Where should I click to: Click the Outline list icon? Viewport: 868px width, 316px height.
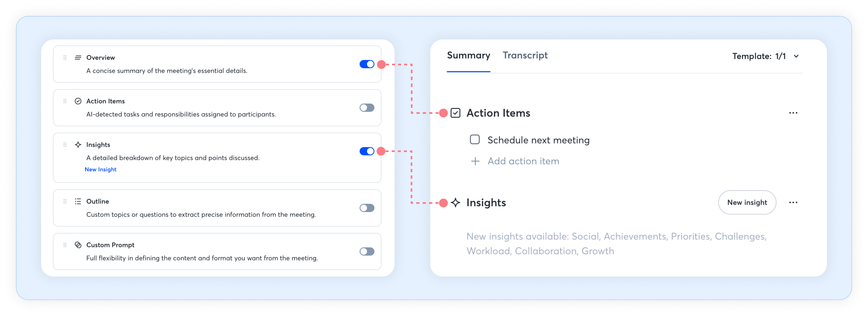pyautogui.click(x=78, y=201)
